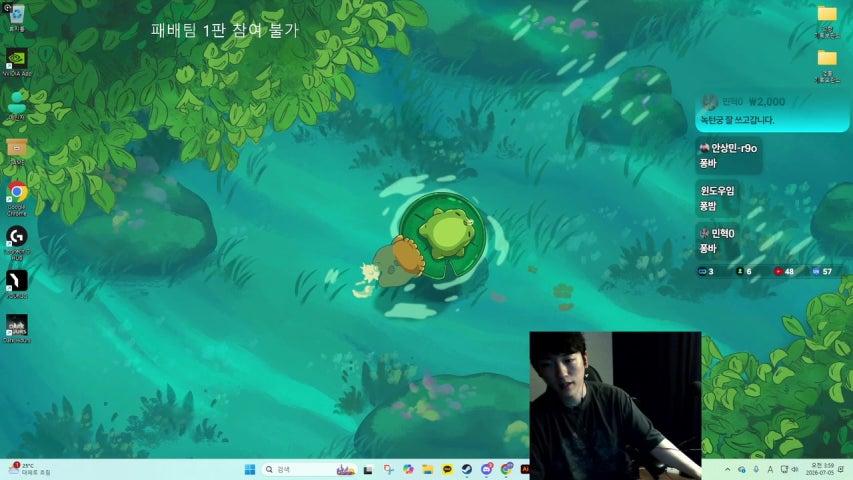This screenshot has height=480, width=853.
Task: Click the webcam overlay thumbnail
Action: pyautogui.click(x=615, y=405)
